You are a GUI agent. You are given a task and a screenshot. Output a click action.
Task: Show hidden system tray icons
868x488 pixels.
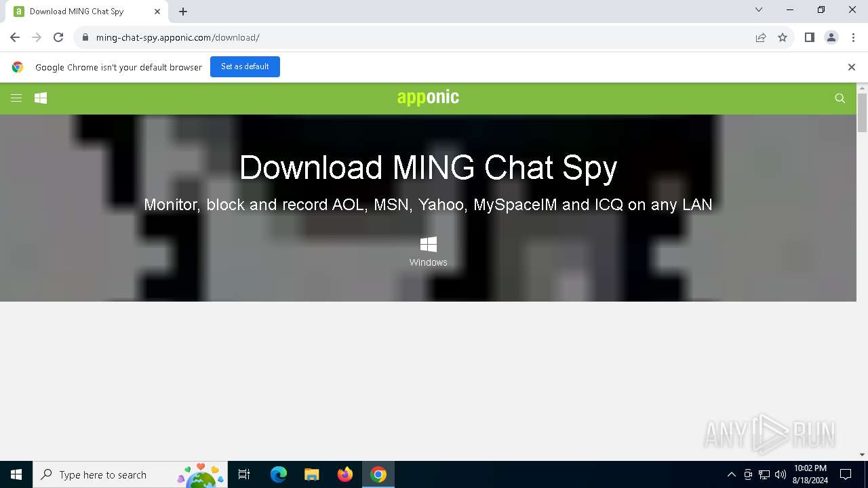[731, 474]
